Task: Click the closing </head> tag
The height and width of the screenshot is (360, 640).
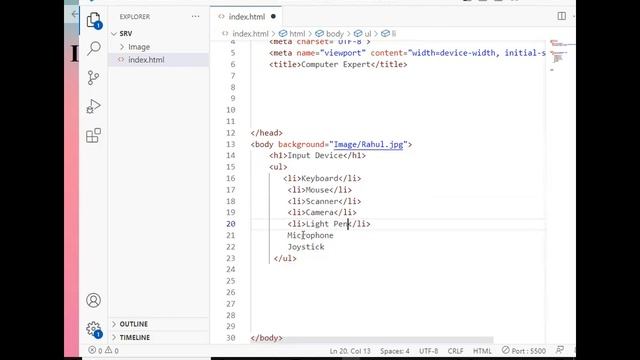Action: [267, 133]
